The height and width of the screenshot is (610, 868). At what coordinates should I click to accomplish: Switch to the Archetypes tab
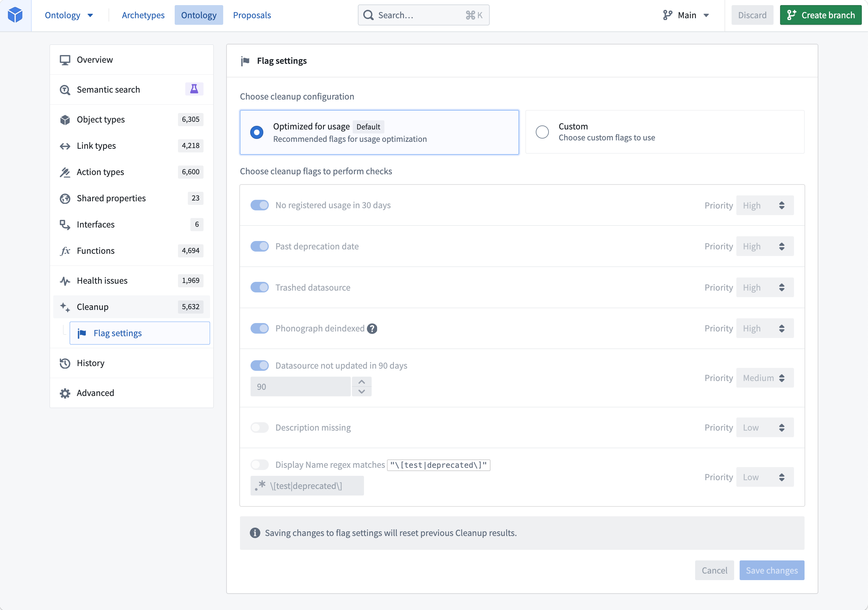tap(143, 15)
